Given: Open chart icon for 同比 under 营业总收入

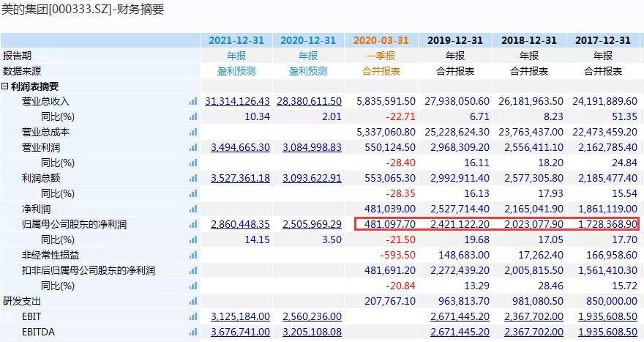Looking at the screenshot, I should coord(193,116).
